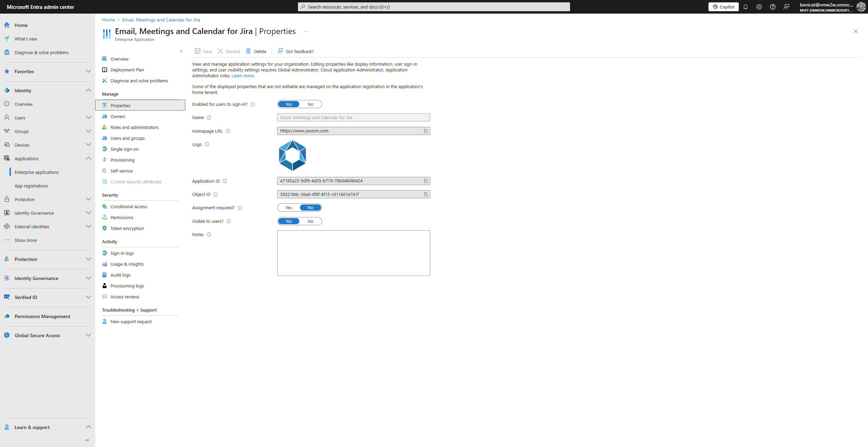Copy the Application ID to clipboard
The image size is (868, 447).
click(x=425, y=181)
